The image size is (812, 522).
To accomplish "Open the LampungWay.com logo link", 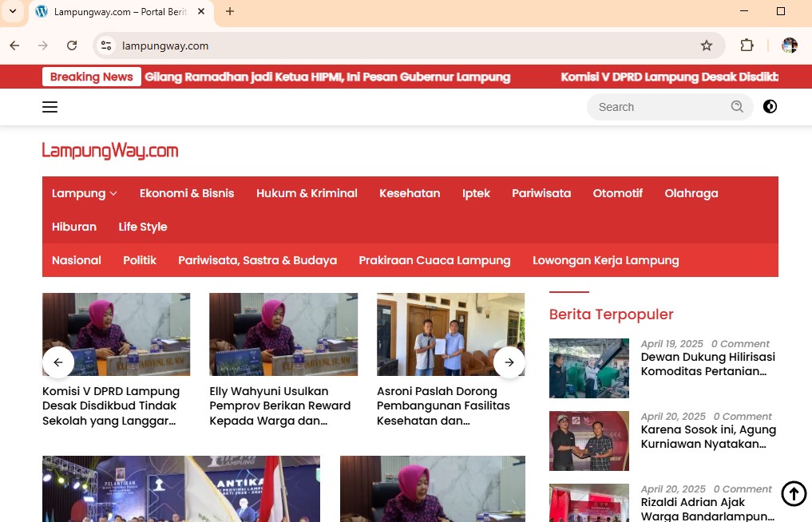I will click(x=110, y=151).
